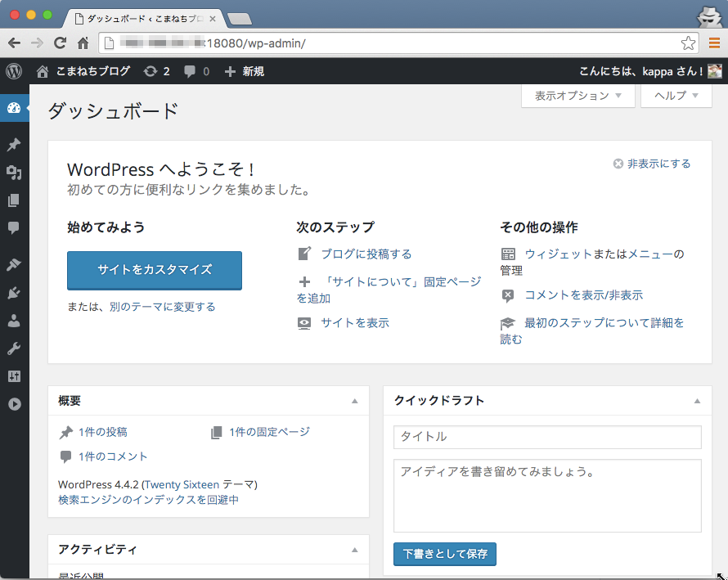Open Chrome hamburger menu
Image resolution: width=728 pixels, height=580 pixels.
[x=714, y=43]
